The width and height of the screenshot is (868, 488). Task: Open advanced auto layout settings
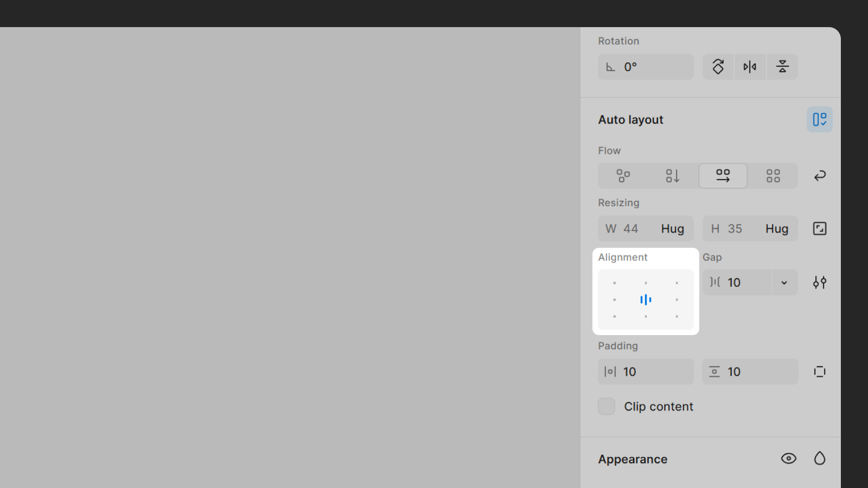[x=819, y=282]
